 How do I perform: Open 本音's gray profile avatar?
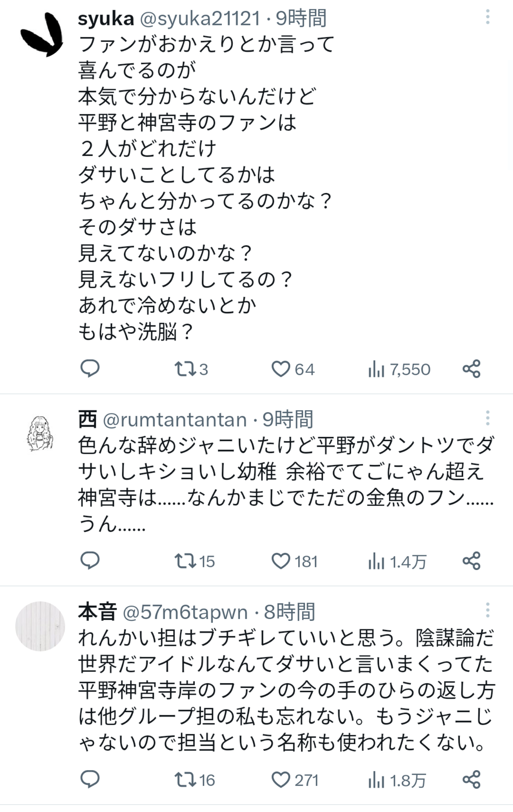(x=40, y=626)
